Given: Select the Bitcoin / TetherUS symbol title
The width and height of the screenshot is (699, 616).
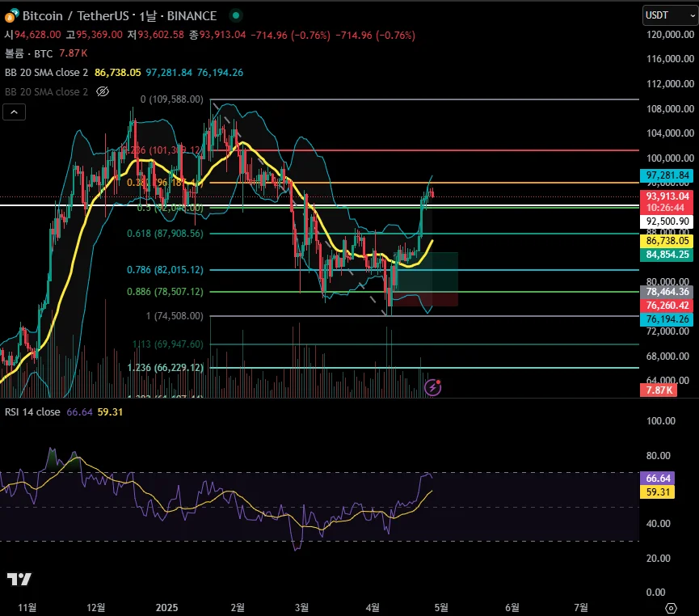Looking at the screenshot, I should click(76, 16).
